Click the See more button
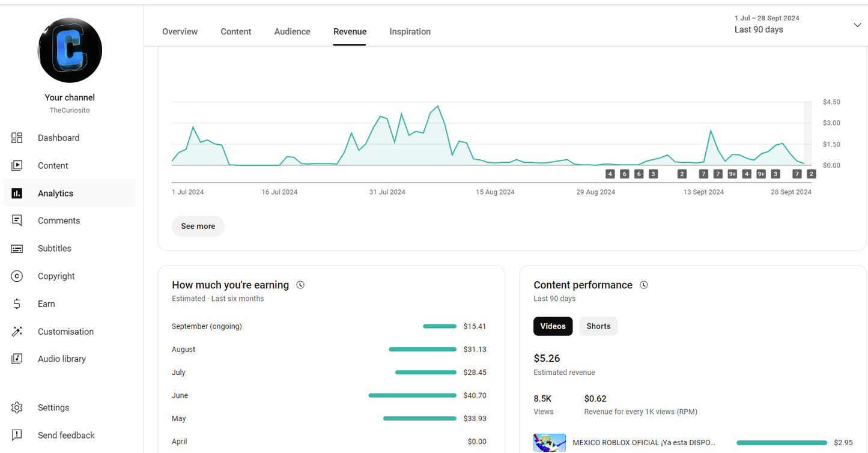Image resolution: width=868 pixels, height=453 pixels. pos(198,227)
